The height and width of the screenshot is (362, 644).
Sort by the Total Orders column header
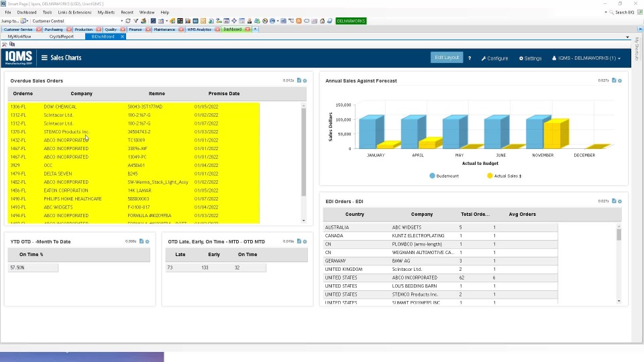point(475,215)
